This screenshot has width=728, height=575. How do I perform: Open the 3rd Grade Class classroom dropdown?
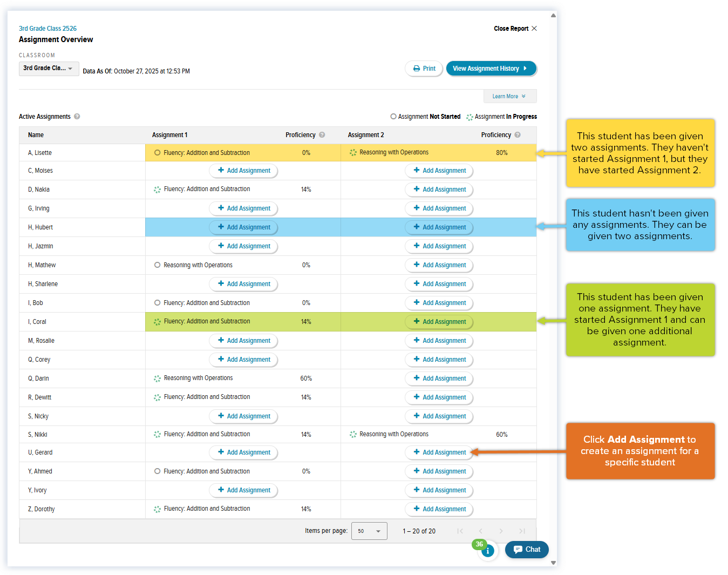pos(49,69)
